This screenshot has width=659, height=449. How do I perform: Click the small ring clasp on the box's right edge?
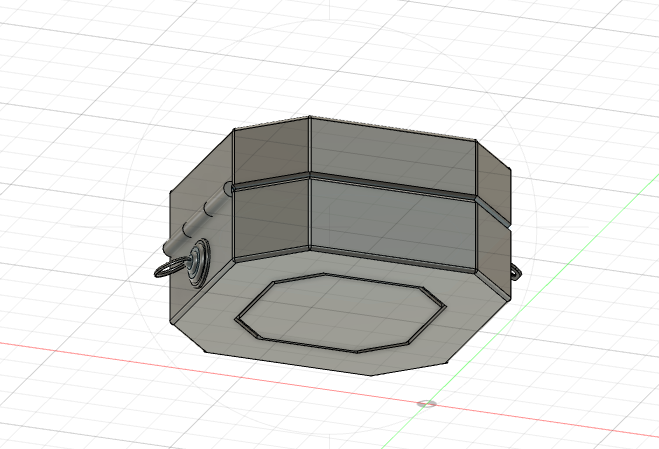(x=516, y=272)
